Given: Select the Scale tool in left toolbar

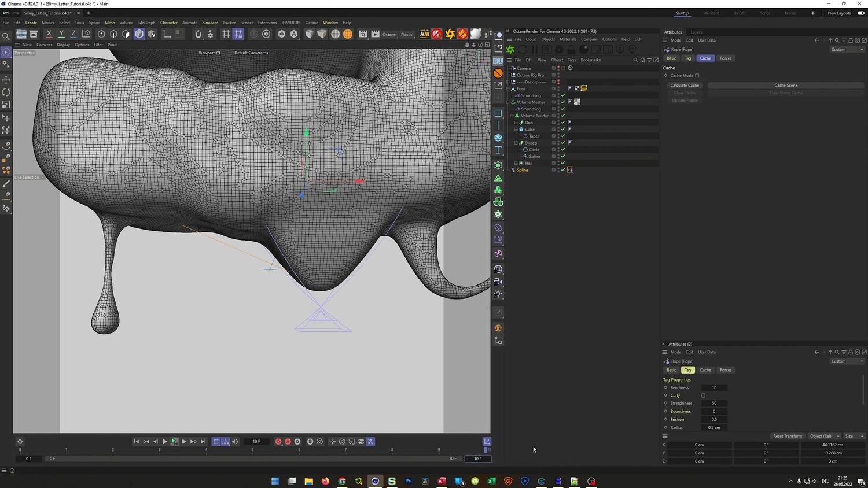Looking at the screenshot, I should 6,105.
